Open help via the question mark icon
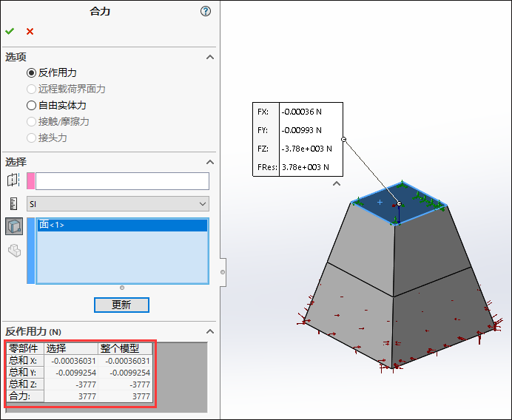512x420 pixels. (206, 11)
